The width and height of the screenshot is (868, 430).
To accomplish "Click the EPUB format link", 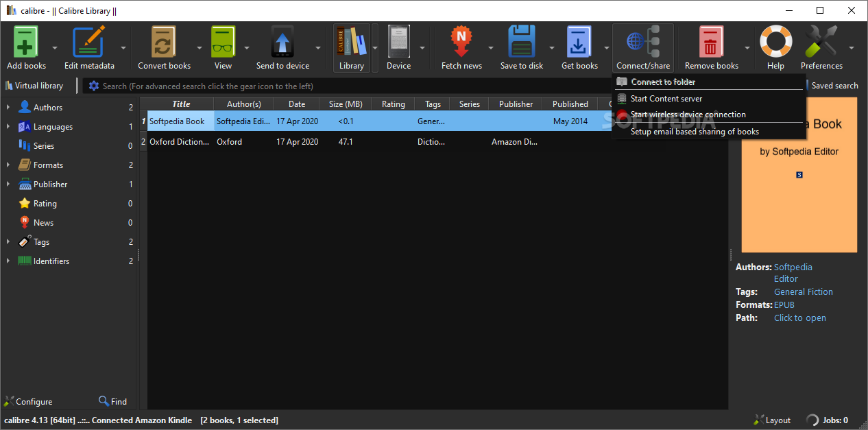I will coord(784,305).
